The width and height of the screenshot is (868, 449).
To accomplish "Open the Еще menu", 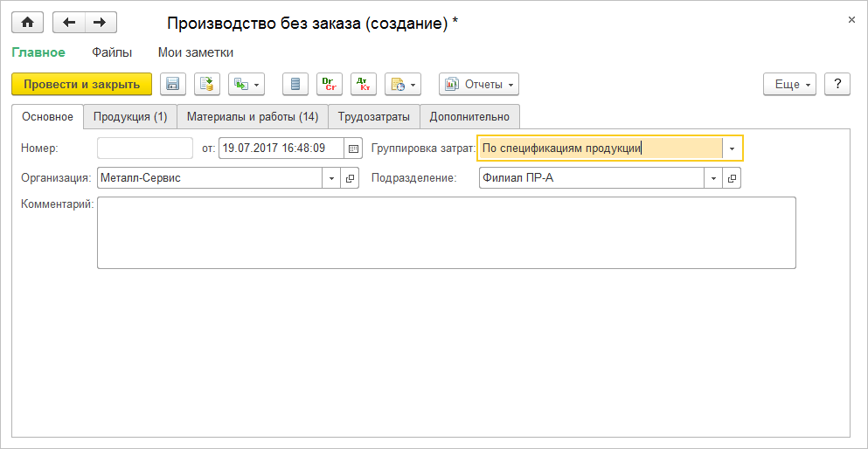I will pos(790,84).
